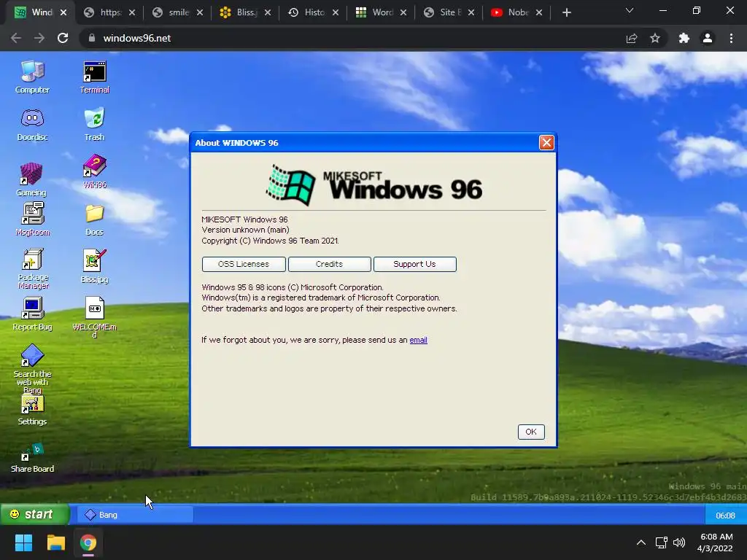Close the About WINDOWS 96 dialog
This screenshot has width=747, height=560.
pos(546,142)
